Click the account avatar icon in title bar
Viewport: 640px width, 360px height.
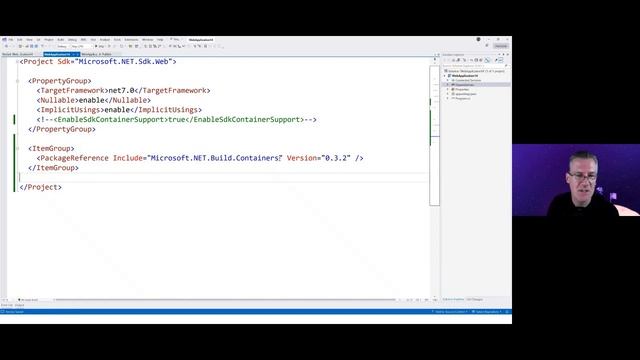[x=478, y=40]
